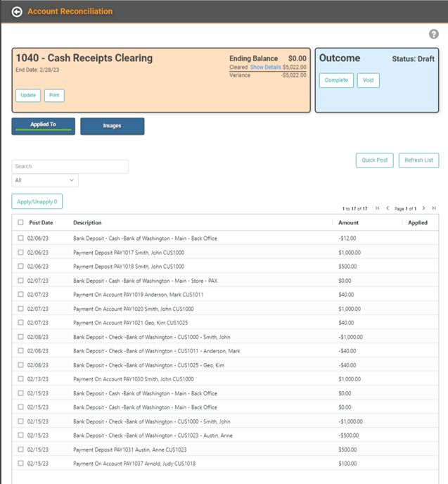Tick the PAY1031 Austin, Anne row checkbox

[x=20, y=450]
